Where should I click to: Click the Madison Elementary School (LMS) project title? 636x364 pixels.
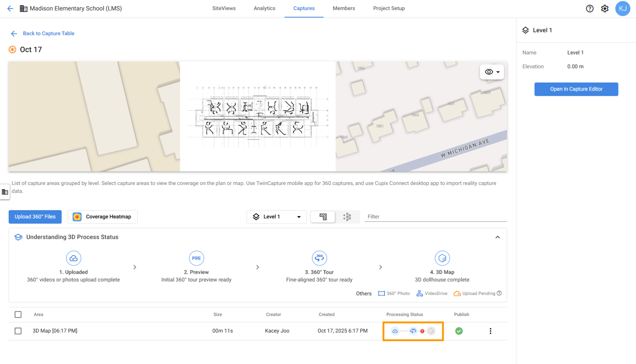coord(76,8)
